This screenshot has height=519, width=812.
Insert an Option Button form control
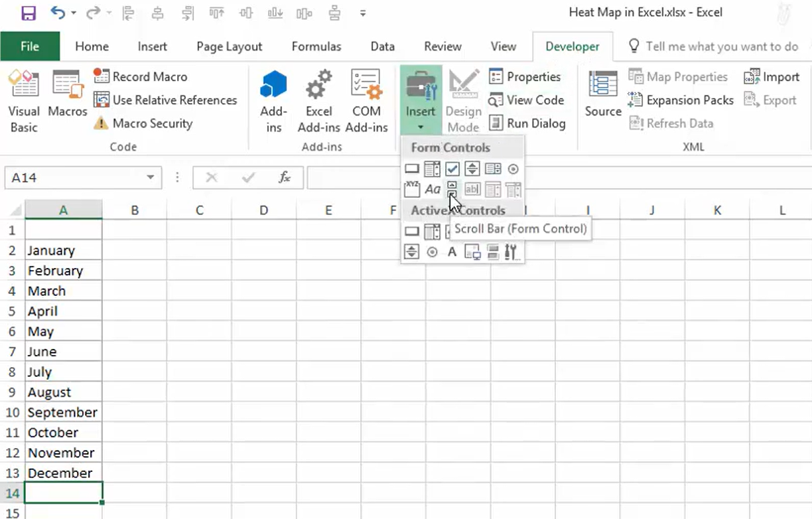point(513,169)
